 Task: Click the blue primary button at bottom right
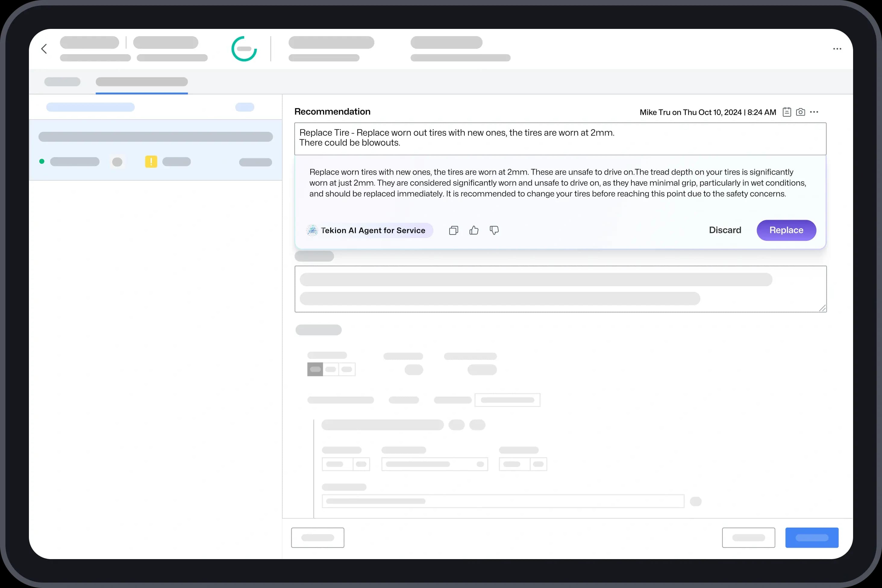point(812,538)
